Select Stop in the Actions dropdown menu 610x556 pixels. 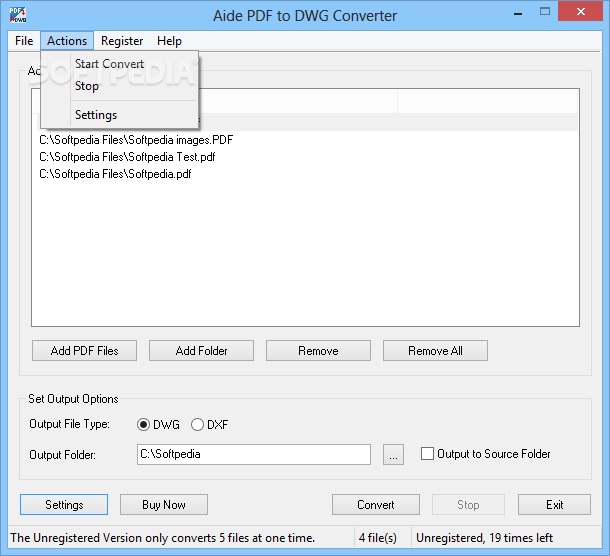[87, 86]
